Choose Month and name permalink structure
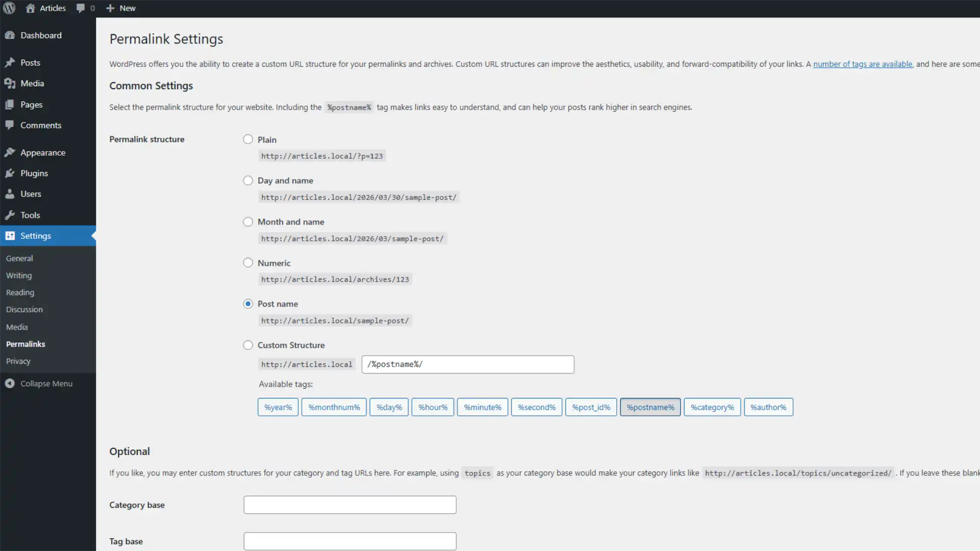This screenshot has height=551, width=980. (x=248, y=222)
